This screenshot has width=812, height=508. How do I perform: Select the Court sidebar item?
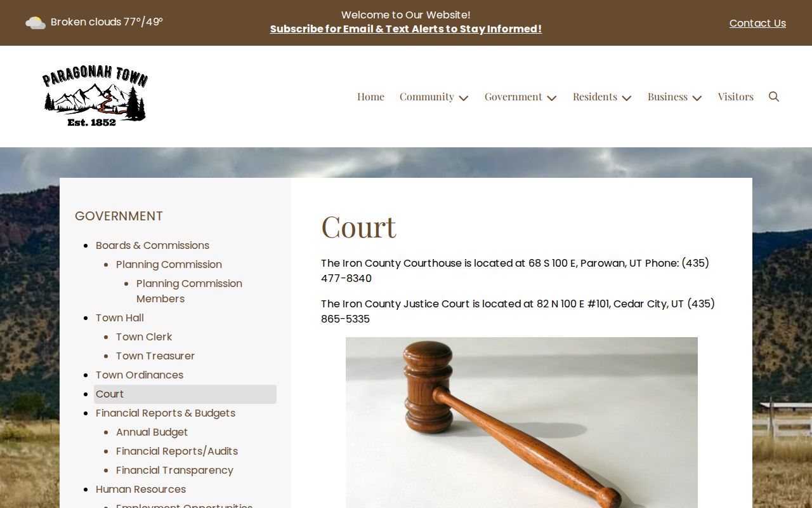(185, 394)
